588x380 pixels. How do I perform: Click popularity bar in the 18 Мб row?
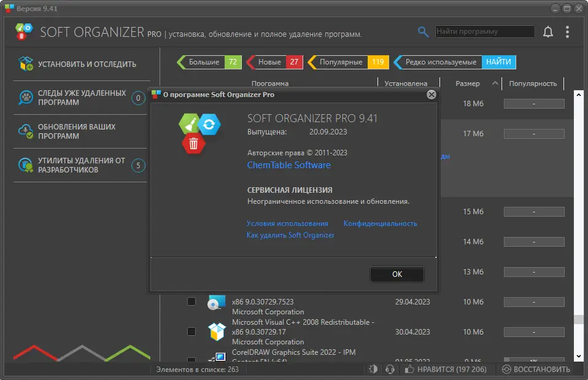tap(534, 104)
